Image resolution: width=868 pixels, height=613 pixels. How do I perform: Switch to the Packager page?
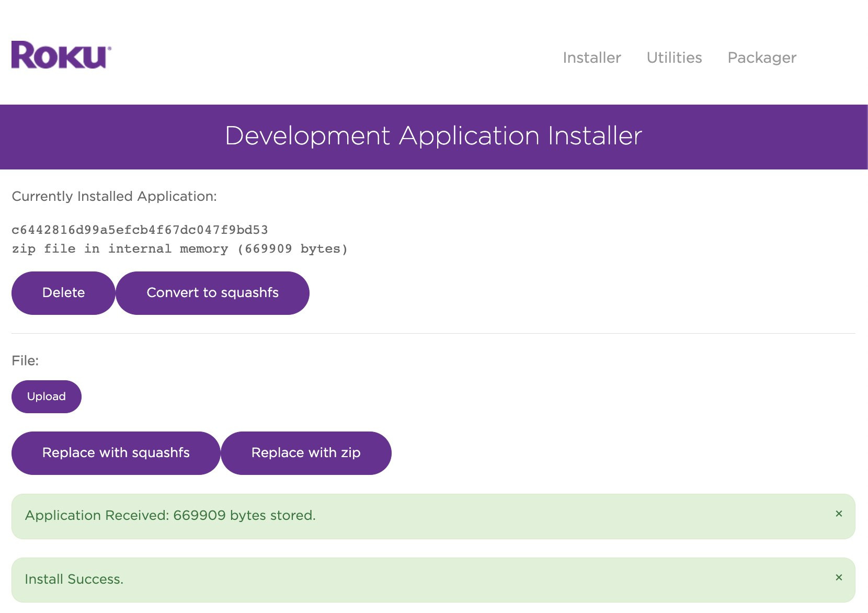pos(762,58)
